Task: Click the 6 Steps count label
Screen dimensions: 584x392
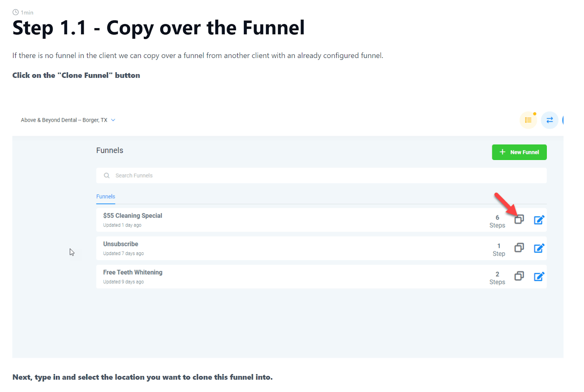Action: click(x=497, y=222)
